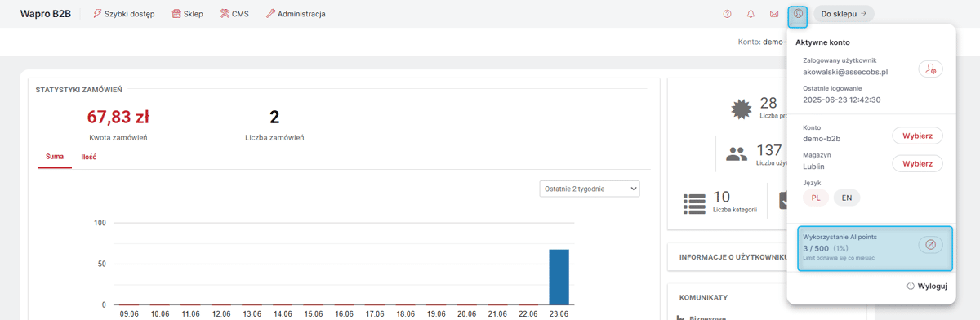Click the power icon next to Wyloguj
The image size is (980, 320).
(911, 287)
